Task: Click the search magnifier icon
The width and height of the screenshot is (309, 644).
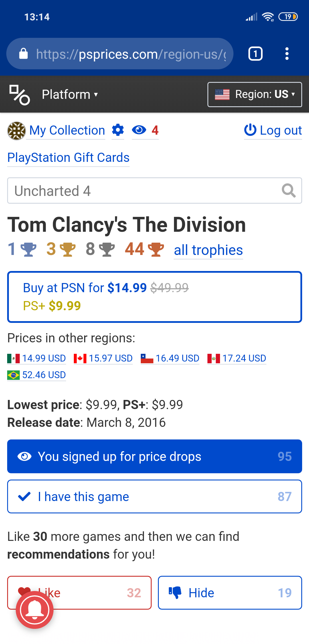Action: 288,191
